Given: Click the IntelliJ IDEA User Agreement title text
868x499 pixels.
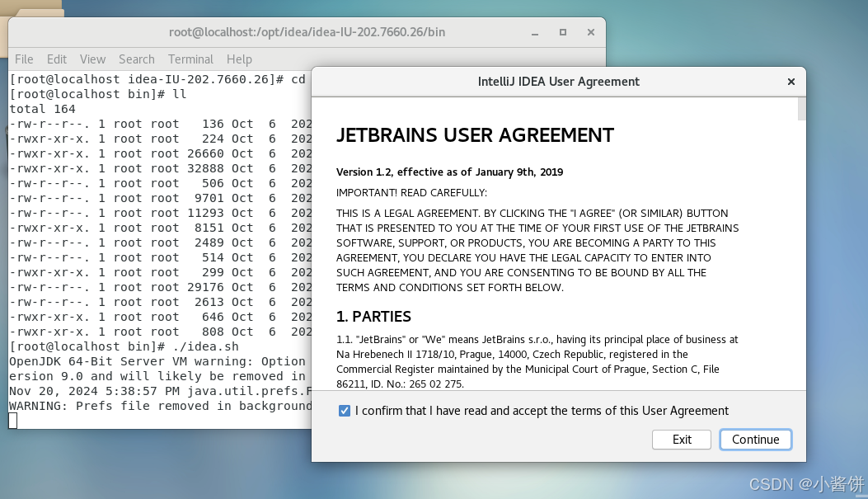Looking at the screenshot, I should point(559,82).
